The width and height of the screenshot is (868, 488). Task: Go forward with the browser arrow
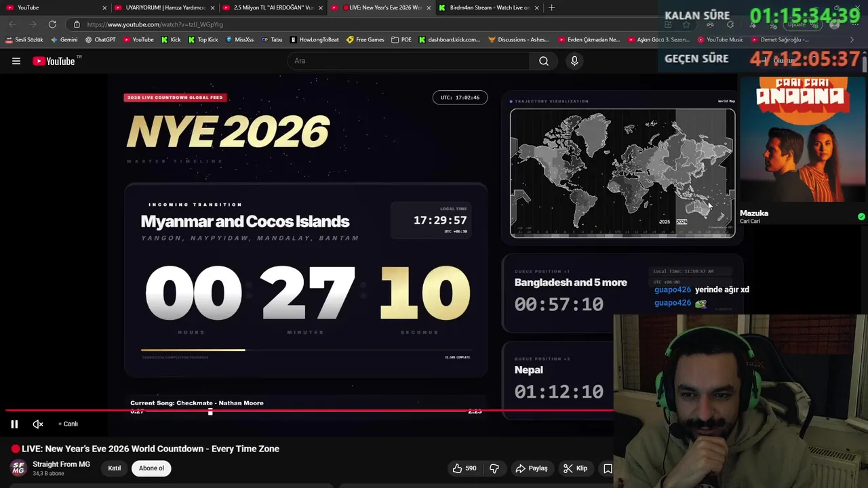[x=32, y=24]
